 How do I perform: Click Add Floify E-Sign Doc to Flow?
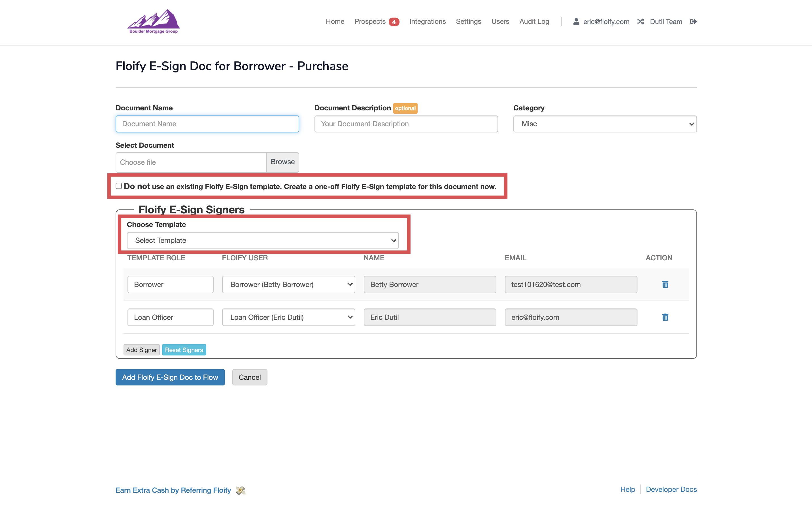(170, 377)
